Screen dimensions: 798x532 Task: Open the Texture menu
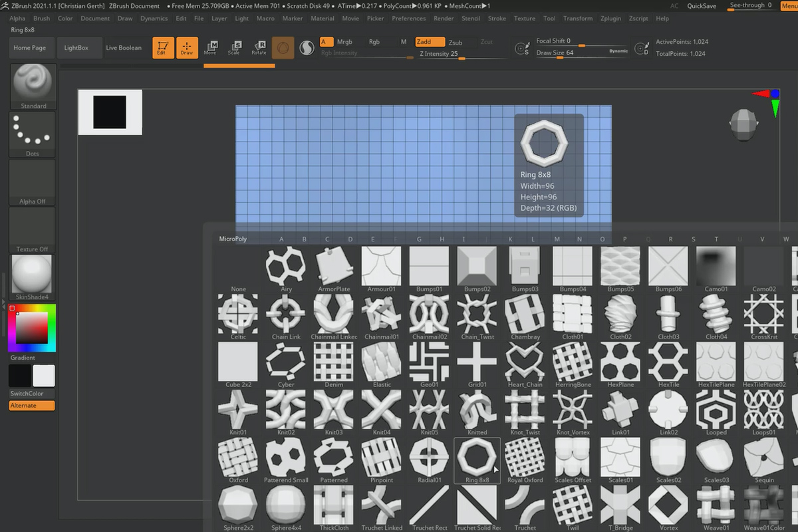[x=525, y=19]
